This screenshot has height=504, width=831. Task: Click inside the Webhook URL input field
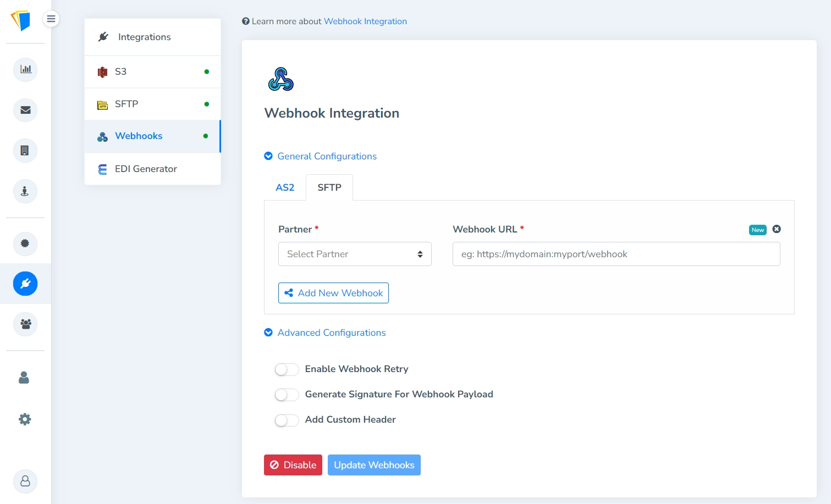pos(615,254)
